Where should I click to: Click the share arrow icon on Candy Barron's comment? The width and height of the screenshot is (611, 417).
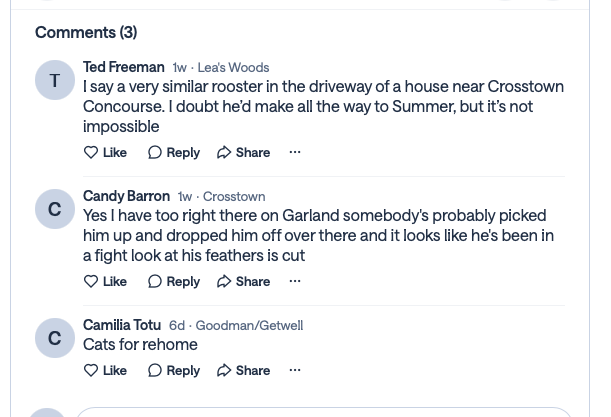click(224, 281)
